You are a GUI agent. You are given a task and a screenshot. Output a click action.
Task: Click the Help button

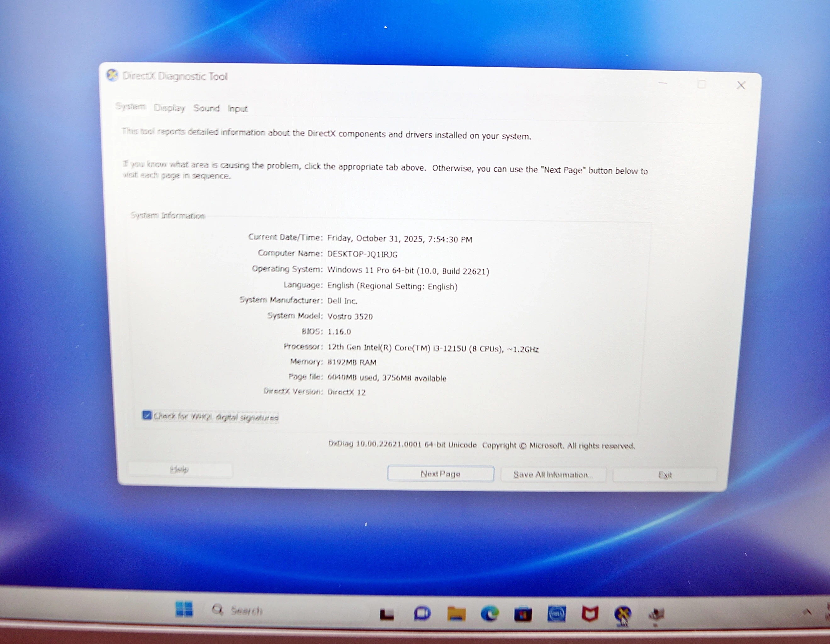click(x=179, y=470)
